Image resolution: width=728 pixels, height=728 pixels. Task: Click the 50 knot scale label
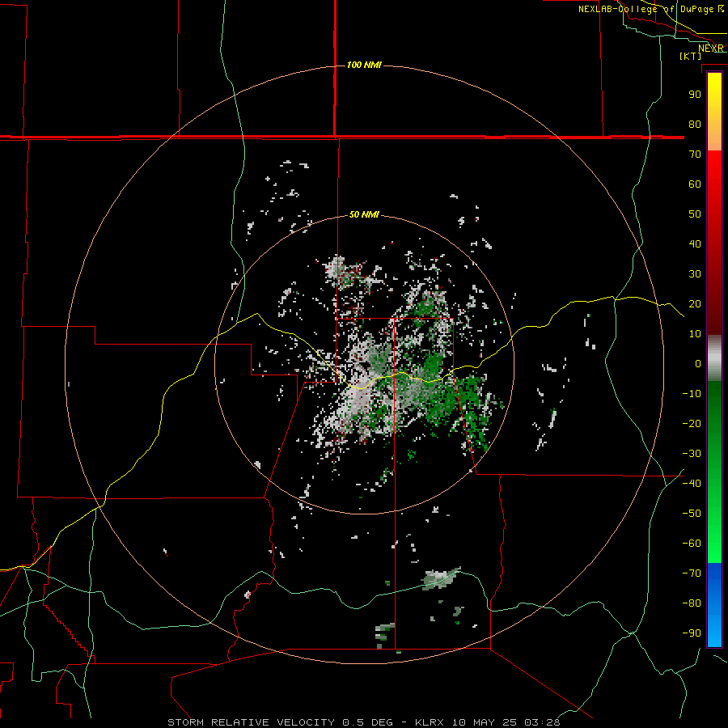click(x=695, y=214)
